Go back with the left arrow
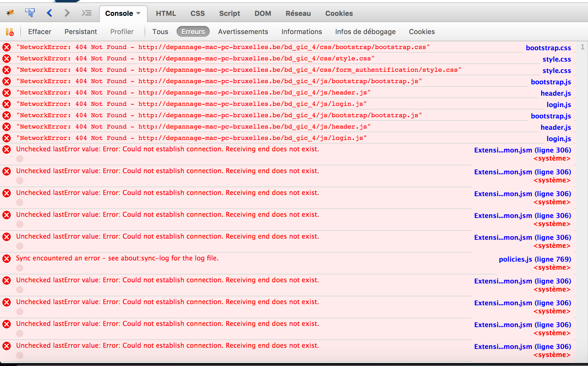Viewport: 588px width, 366px height. coord(50,13)
